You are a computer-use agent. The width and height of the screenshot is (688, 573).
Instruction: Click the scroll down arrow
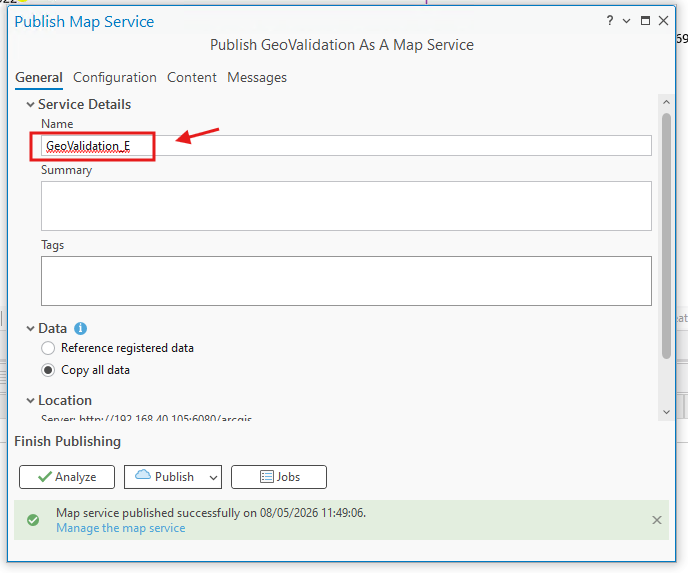click(x=666, y=412)
